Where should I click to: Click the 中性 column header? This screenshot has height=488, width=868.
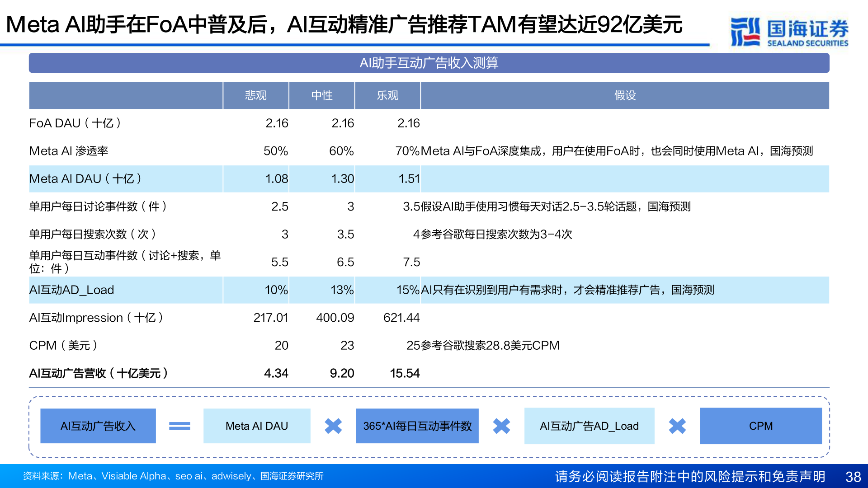[x=322, y=95]
